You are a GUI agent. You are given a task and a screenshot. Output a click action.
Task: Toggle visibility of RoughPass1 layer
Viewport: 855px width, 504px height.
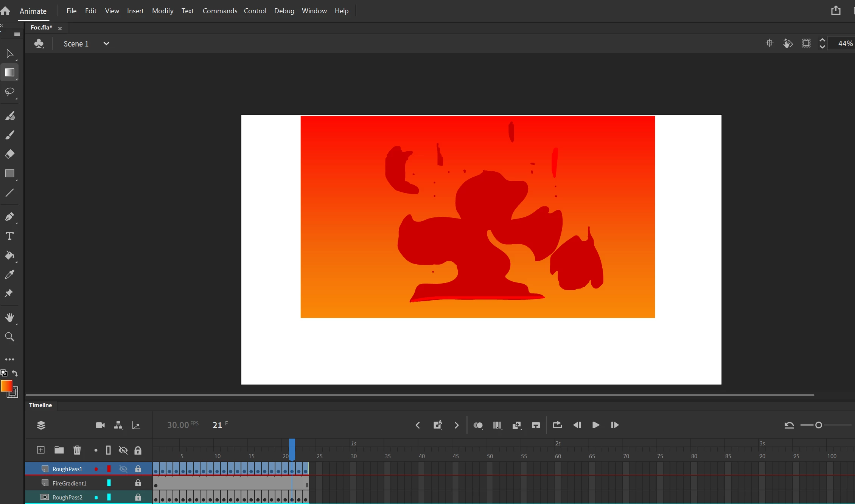(123, 469)
